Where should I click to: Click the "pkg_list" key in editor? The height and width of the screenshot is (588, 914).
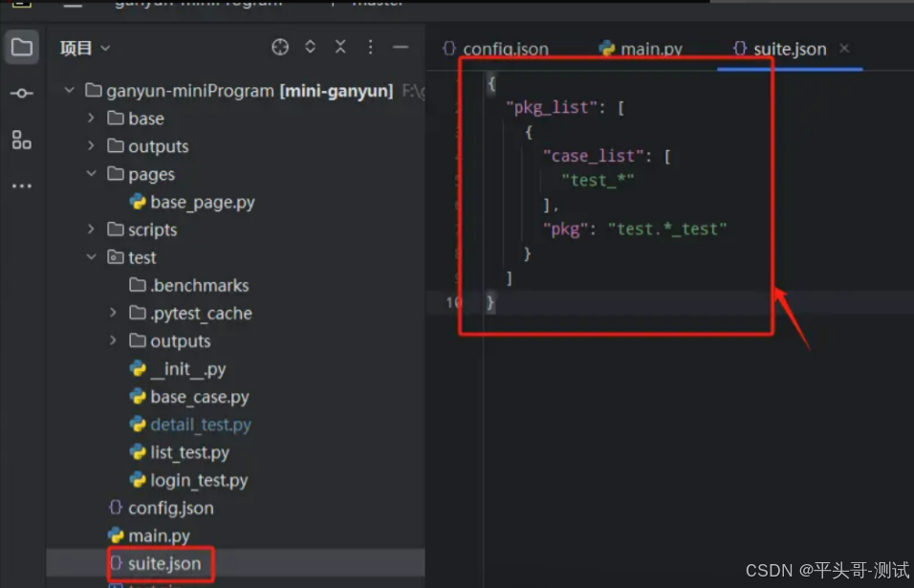(552, 107)
